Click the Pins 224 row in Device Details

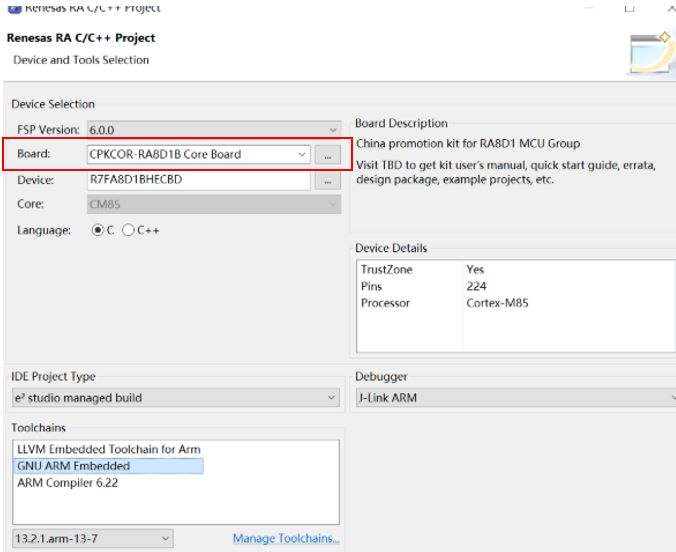[516, 286]
